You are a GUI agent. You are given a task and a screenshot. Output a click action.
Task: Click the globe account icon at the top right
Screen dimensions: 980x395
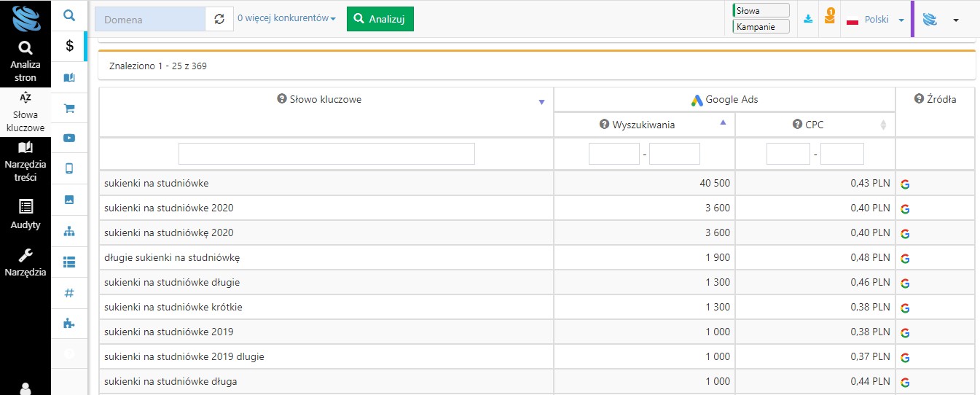[x=930, y=20]
